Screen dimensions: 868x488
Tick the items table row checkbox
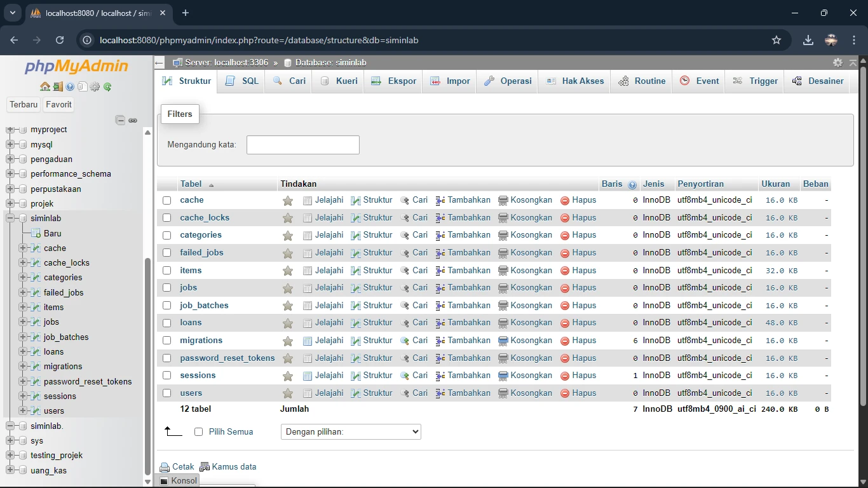(x=167, y=271)
